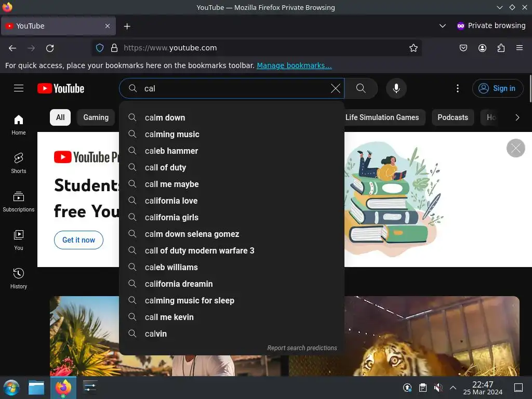
Task: Open the taskbar clock showing 22:47
Action: click(483, 388)
